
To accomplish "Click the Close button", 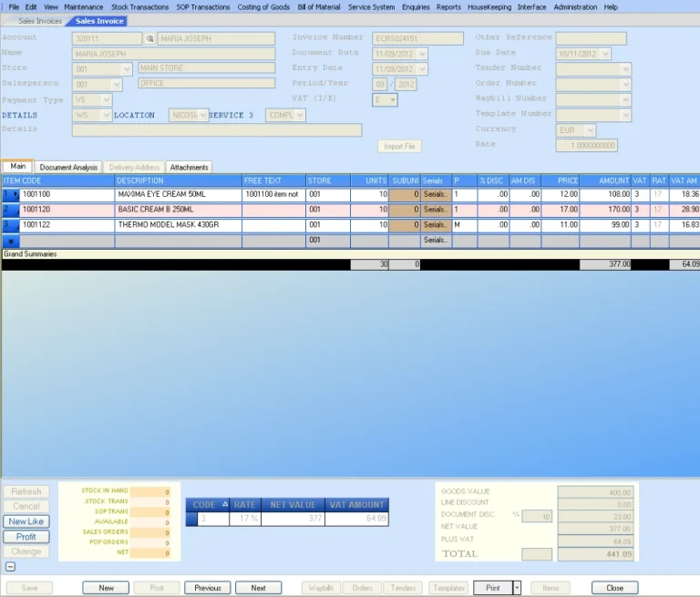I will [x=614, y=588].
